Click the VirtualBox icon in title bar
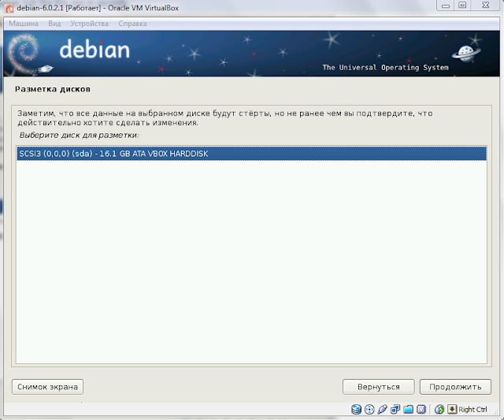Screen dimensions: 504x420 [9, 8]
